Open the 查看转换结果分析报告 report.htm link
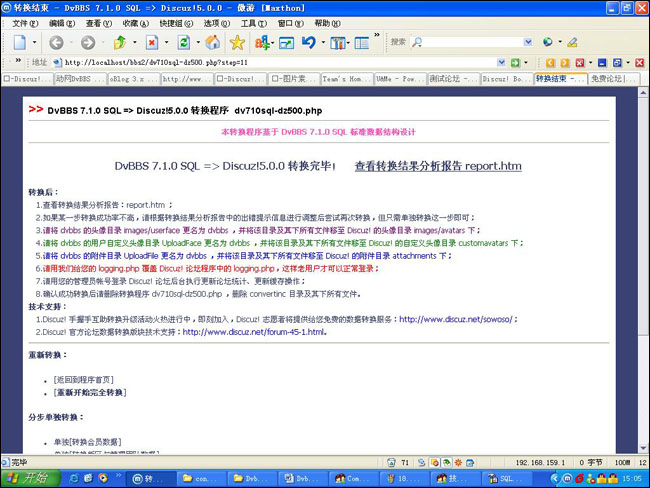Image resolution: width=650 pixels, height=488 pixels. [x=438, y=166]
